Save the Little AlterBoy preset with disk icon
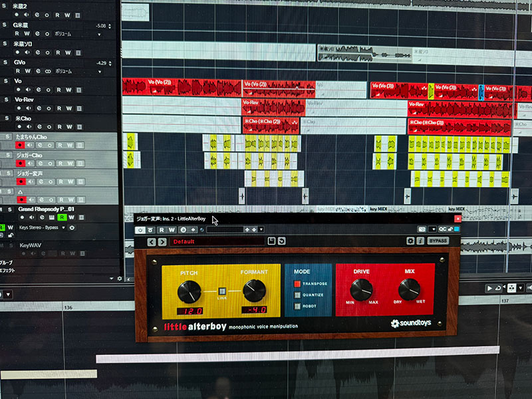532x399 pixels. [271, 241]
